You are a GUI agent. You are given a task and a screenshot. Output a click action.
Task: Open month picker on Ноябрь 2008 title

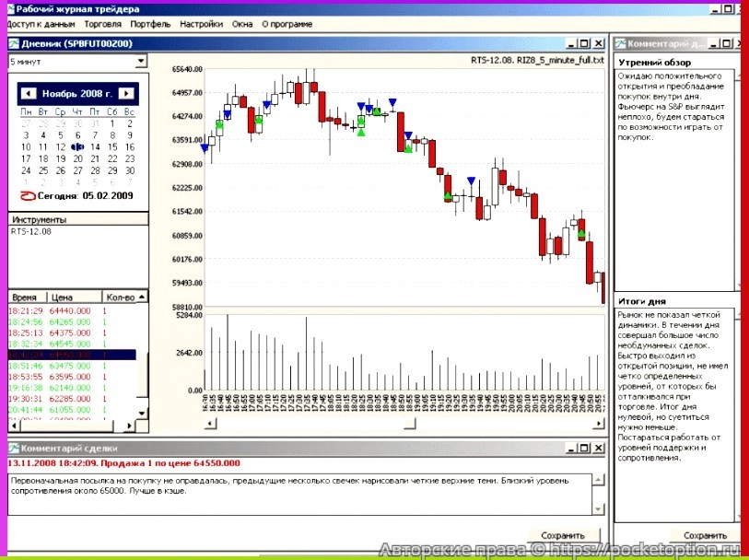click(x=76, y=94)
